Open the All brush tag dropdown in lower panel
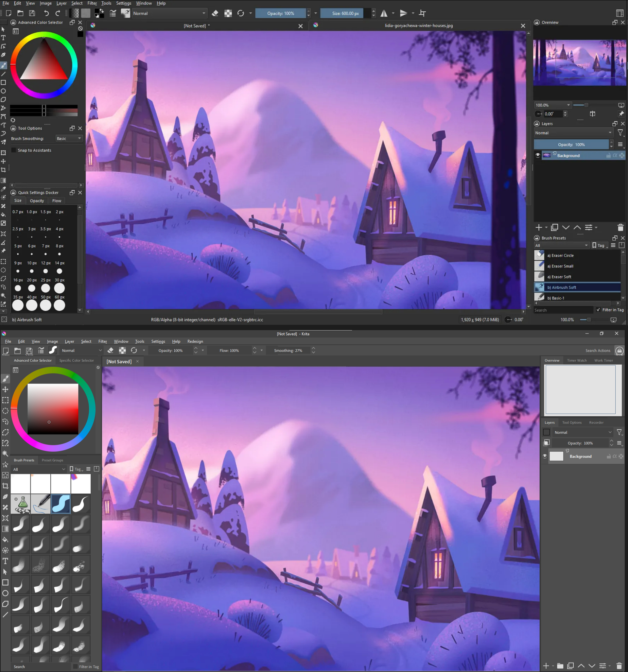Image resolution: width=628 pixels, height=672 pixels. pyautogui.click(x=39, y=469)
